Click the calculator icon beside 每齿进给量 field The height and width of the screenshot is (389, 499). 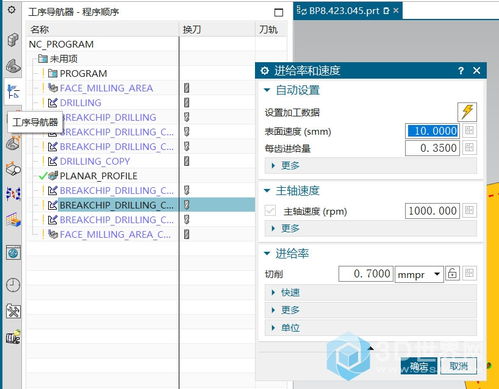click(x=469, y=147)
